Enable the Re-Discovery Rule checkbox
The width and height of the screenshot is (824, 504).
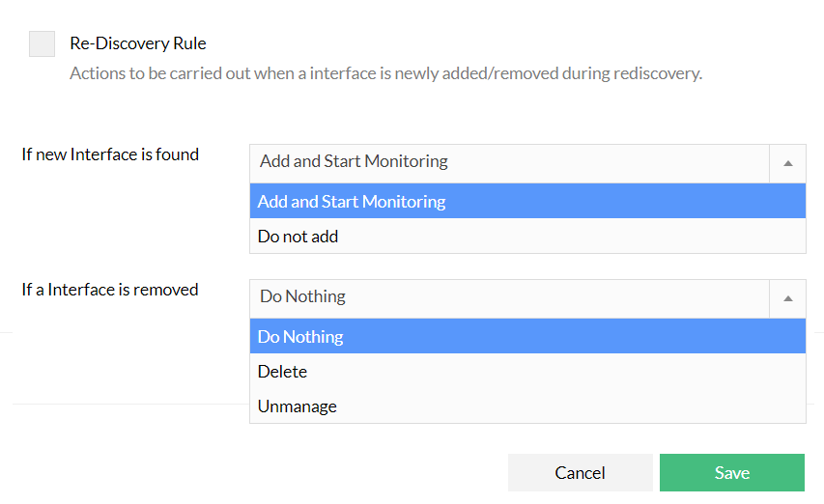pyautogui.click(x=42, y=43)
